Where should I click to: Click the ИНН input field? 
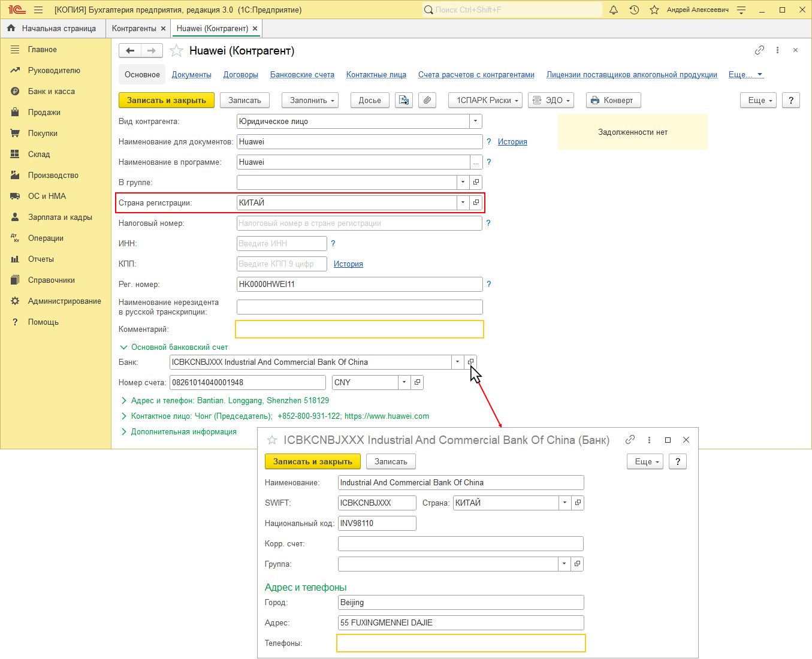pyautogui.click(x=282, y=243)
